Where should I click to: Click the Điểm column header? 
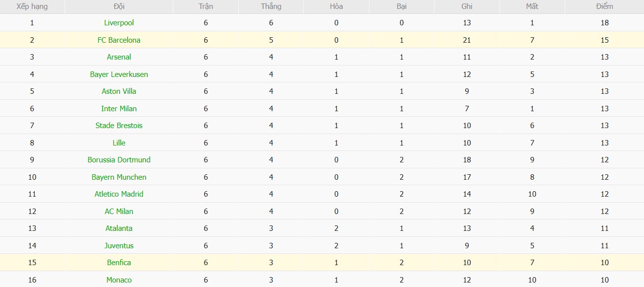tap(604, 6)
